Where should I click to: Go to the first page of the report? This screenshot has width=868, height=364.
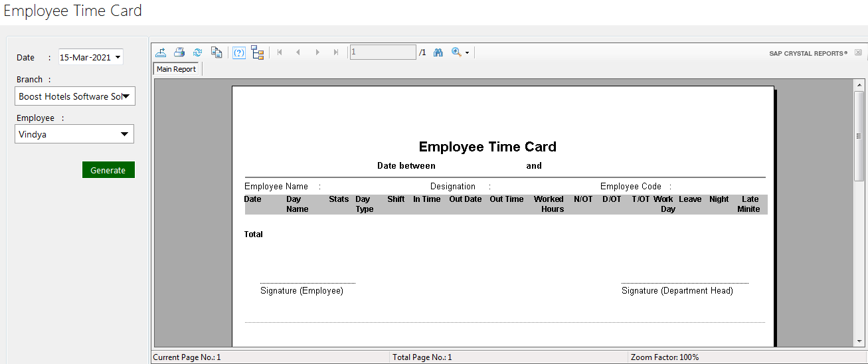(x=280, y=52)
